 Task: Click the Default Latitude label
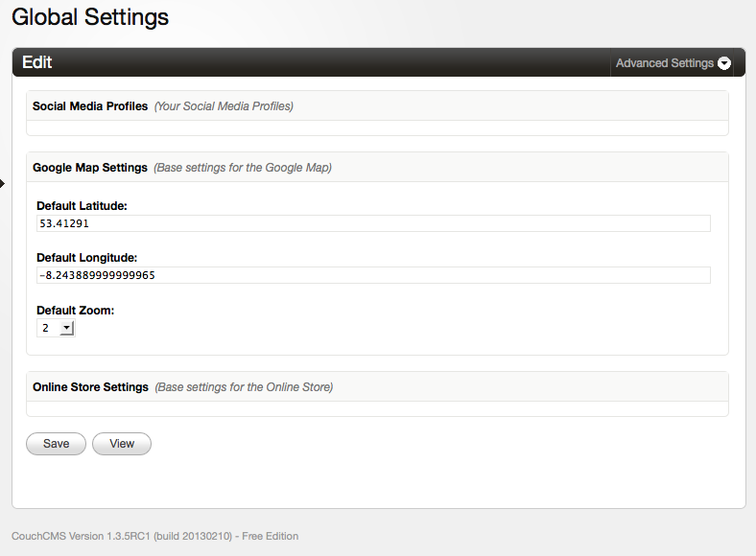[82, 206]
